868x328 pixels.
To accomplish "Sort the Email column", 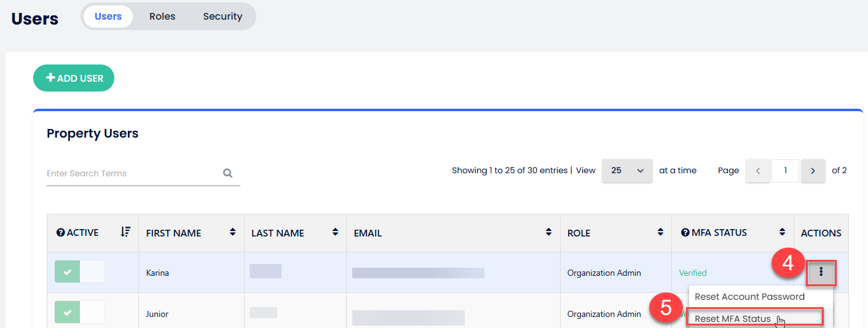I will point(548,232).
